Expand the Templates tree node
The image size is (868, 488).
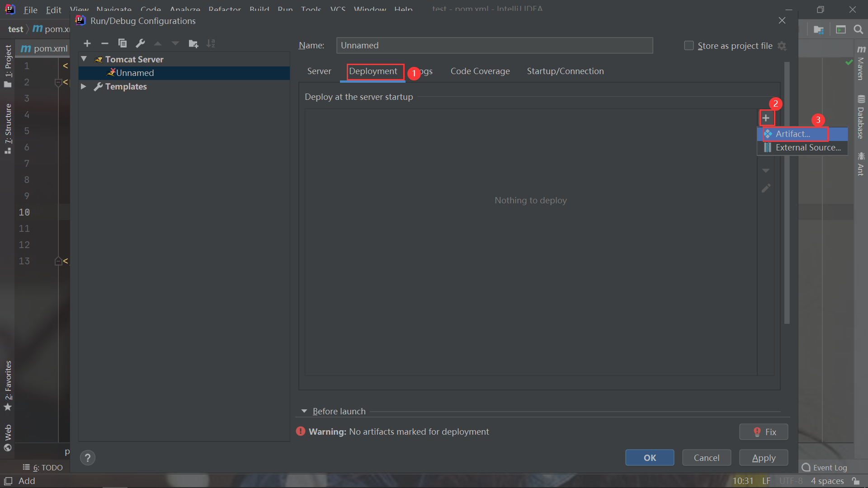click(84, 86)
